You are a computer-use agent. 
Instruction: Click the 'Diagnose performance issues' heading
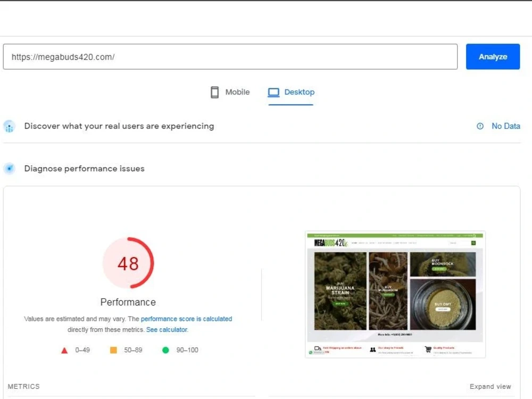click(85, 169)
